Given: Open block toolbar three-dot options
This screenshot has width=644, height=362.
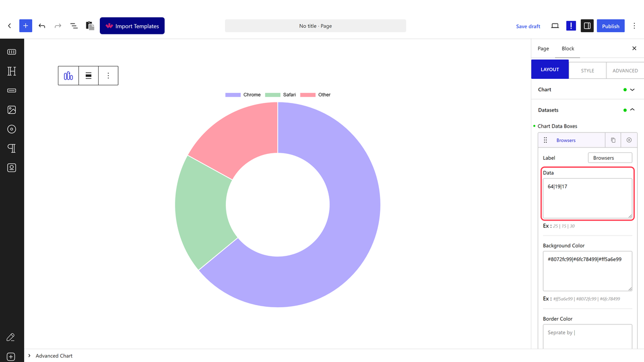Looking at the screenshot, I should pyautogui.click(x=108, y=76).
